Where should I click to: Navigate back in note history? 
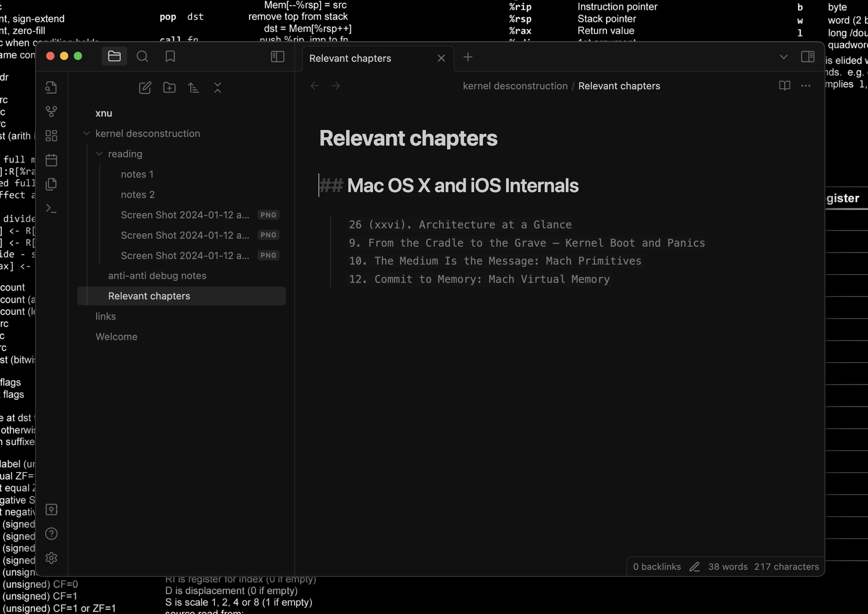point(314,86)
